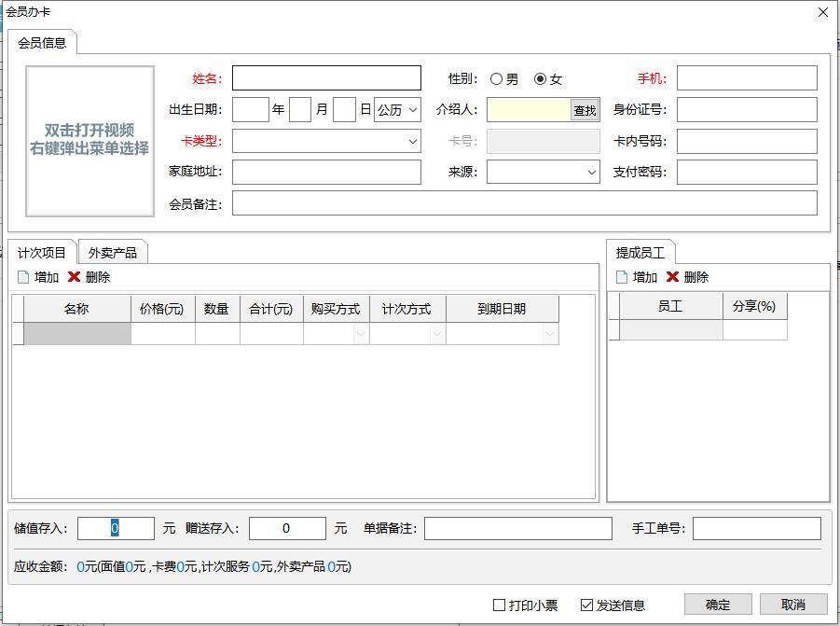Viewport: 840px width, 626px height.
Task: Click the 取消 button
Action: pyautogui.click(x=792, y=605)
